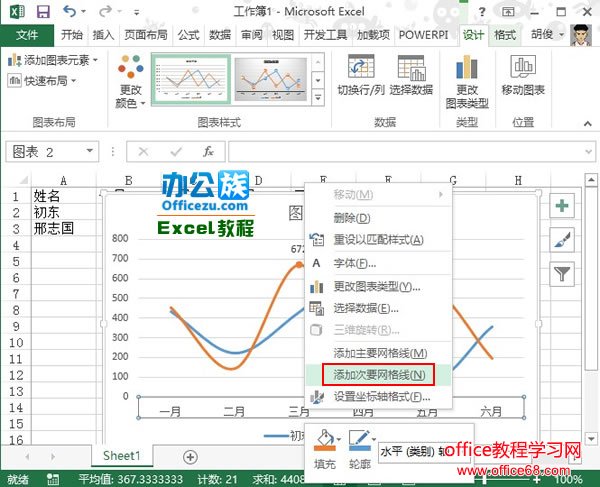The height and width of the screenshot is (487, 600).
Task: Select the Sheet1 worksheet tab
Action: pos(122,456)
